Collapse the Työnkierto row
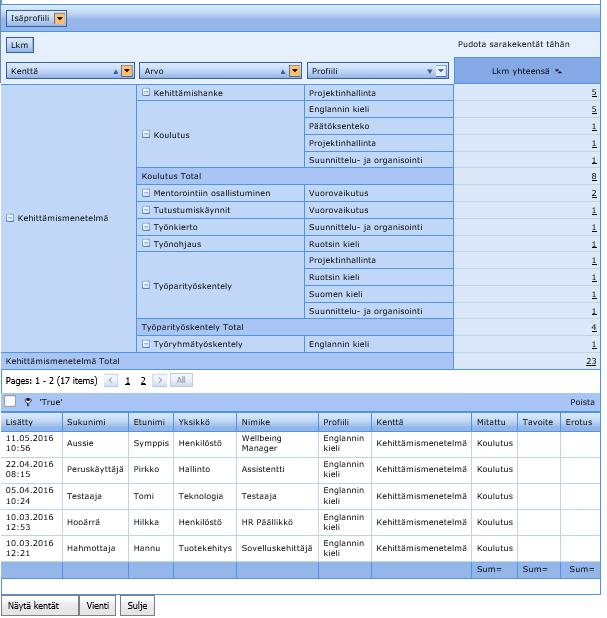 pos(146,227)
